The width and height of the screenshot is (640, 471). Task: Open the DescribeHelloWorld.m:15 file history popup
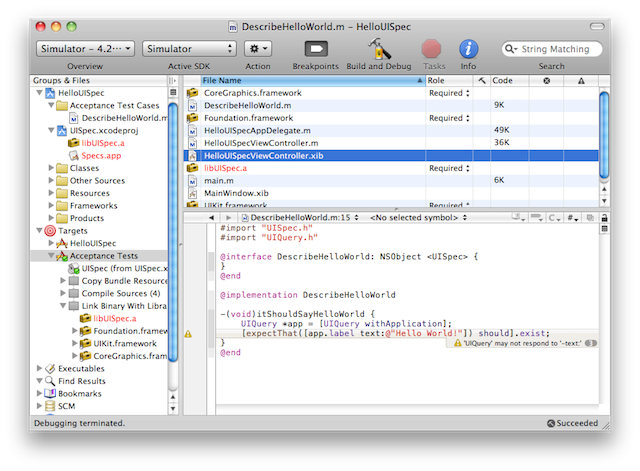pos(300,218)
